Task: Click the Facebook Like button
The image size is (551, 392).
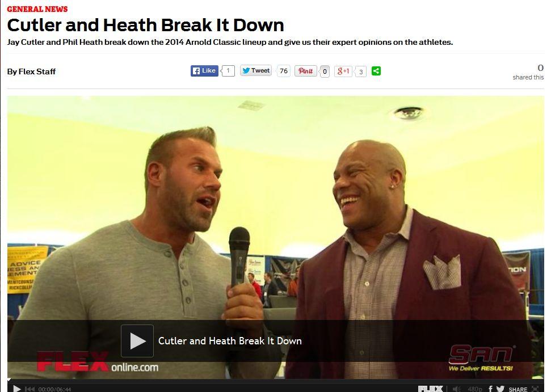Action: pyautogui.click(x=204, y=71)
